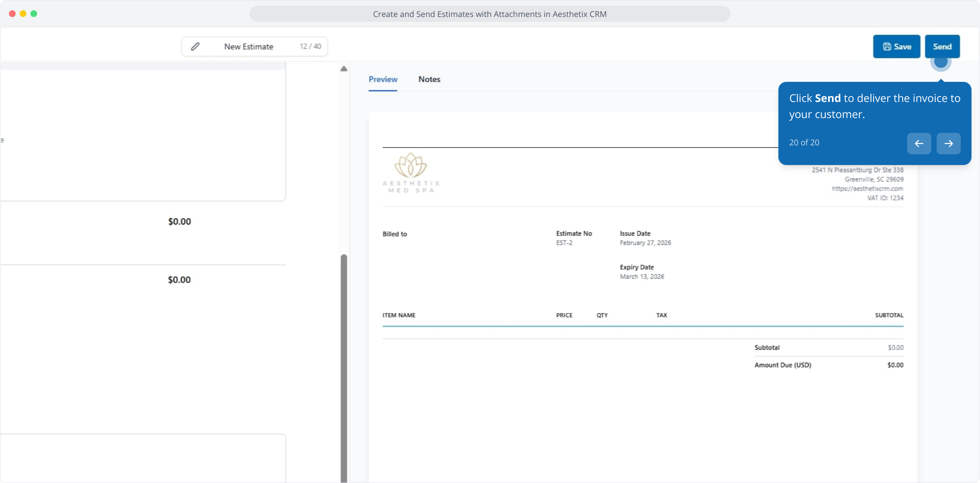Click the pencil edit icon beside New Estimate
Viewport: 980px width, 483px height.
tap(195, 47)
